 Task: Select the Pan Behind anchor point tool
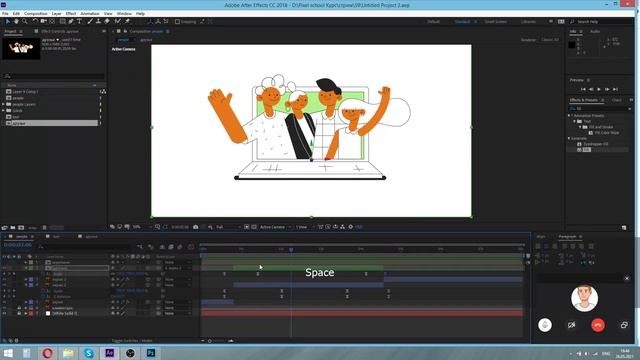coord(52,21)
